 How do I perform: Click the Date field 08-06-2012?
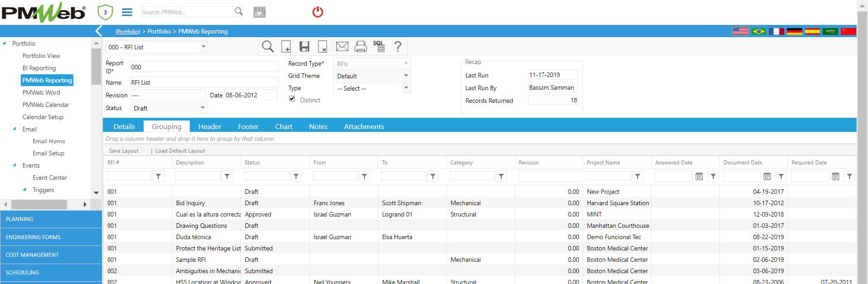click(251, 95)
